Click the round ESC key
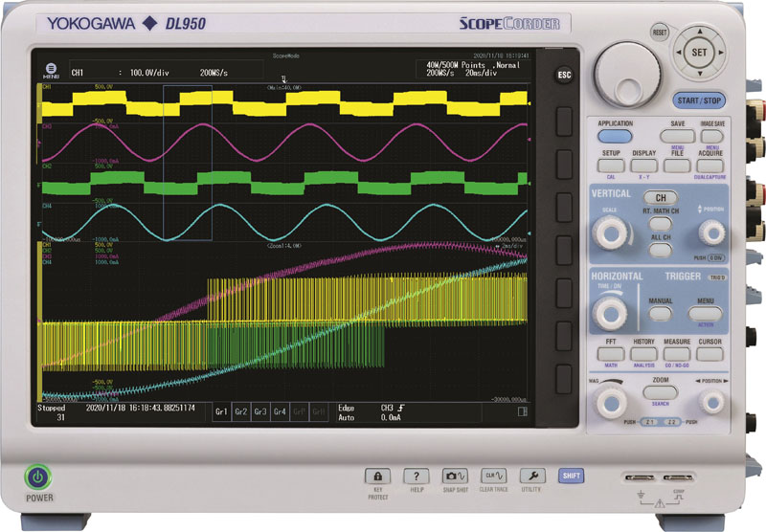Image resolution: width=766 pixels, height=532 pixels. 564,75
